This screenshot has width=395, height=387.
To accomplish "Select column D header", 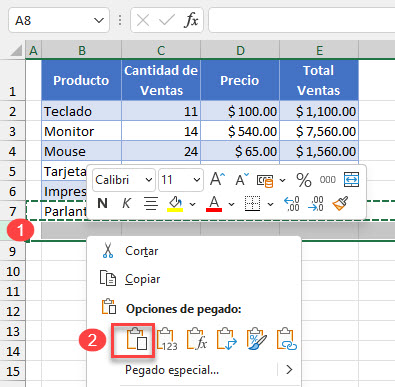I will tap(240, 50).
